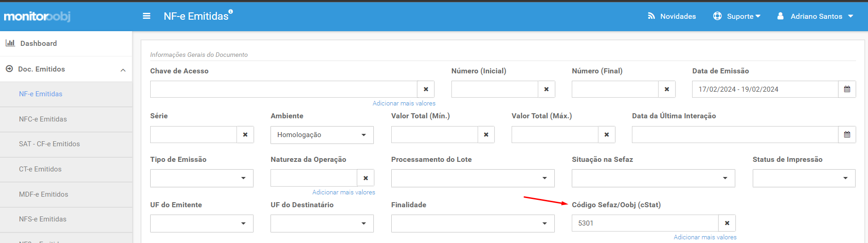Screen dimensions: 868x243
Task: Collapse the Doc. Emitidos section
Action: pyautogui.click(x=66, y=69)
